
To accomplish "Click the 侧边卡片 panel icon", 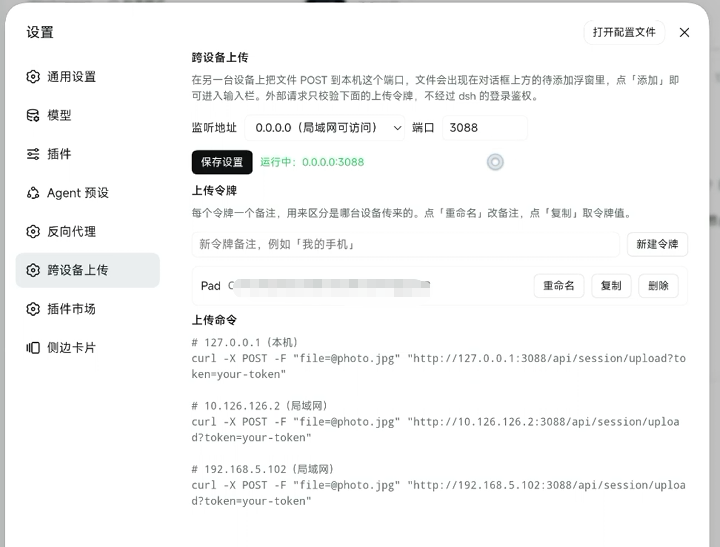I will coord(33,348).
